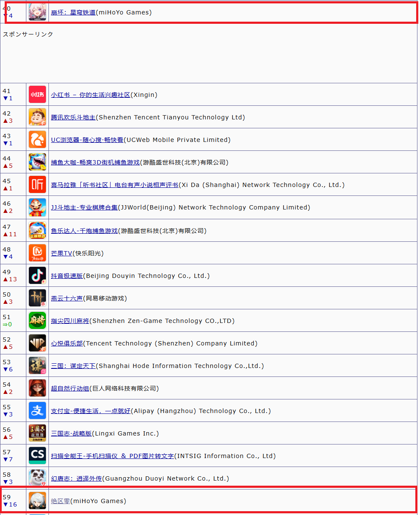The height and width of the screenshot is (515, 420).
Task: Click the 绝区零 app icon
Action: [x=37, y=501]
